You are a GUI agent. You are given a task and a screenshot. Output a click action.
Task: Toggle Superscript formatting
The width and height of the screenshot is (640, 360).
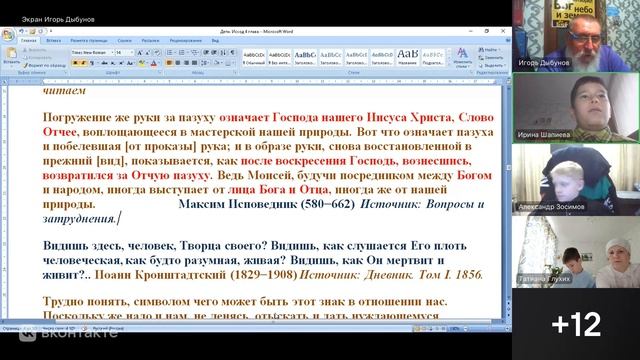(x=121, y=63)
